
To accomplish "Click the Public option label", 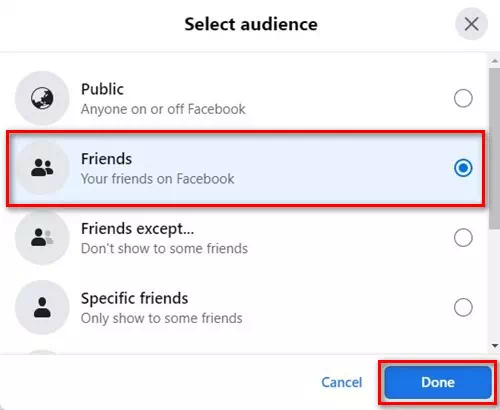I will coord(102,89).
